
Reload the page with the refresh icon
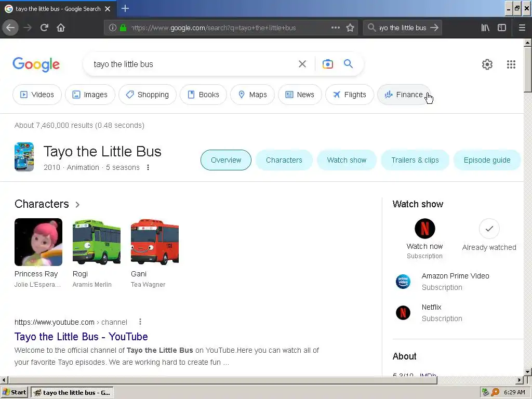coord(44,28)
